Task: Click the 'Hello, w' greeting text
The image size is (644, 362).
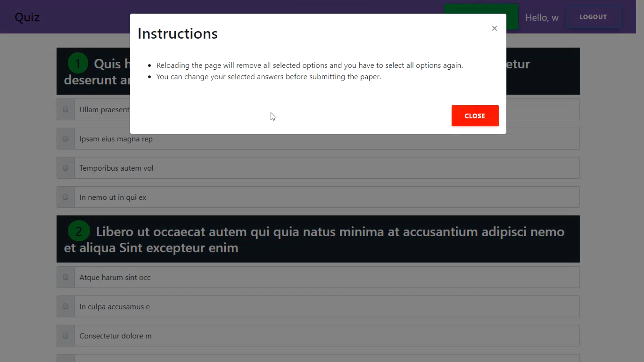Action: tap(542, 18)
